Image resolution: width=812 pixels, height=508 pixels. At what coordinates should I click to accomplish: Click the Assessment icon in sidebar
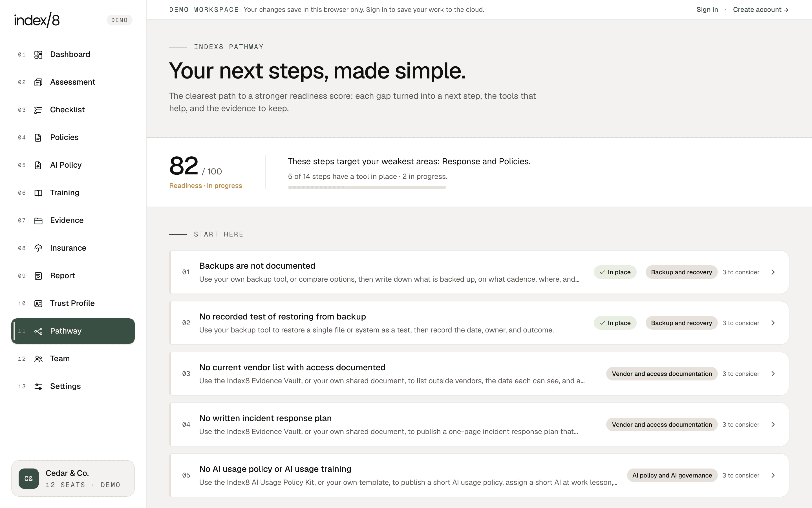(x=38, y=82)
